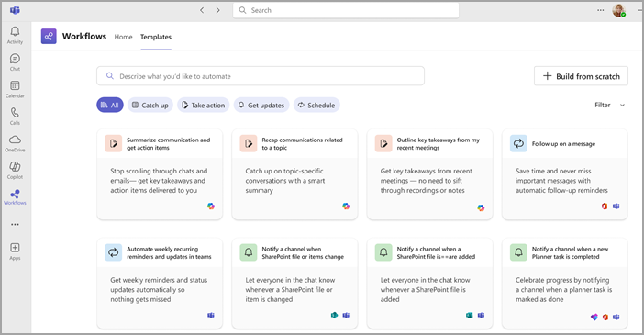Go back with the left arrow
The width and height of the screenshot is (644, 335).
(x=202, y=10)
